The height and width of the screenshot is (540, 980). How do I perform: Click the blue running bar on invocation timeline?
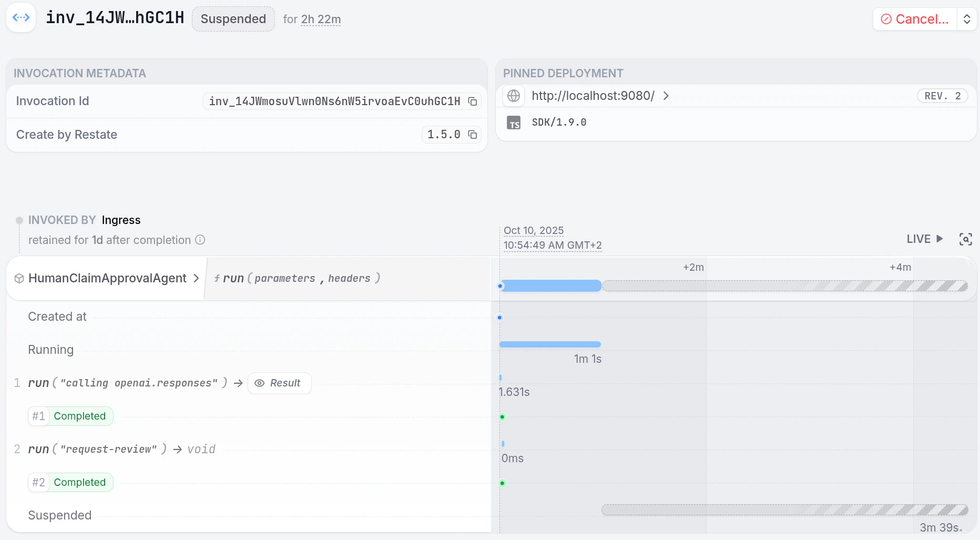(551, 286)
